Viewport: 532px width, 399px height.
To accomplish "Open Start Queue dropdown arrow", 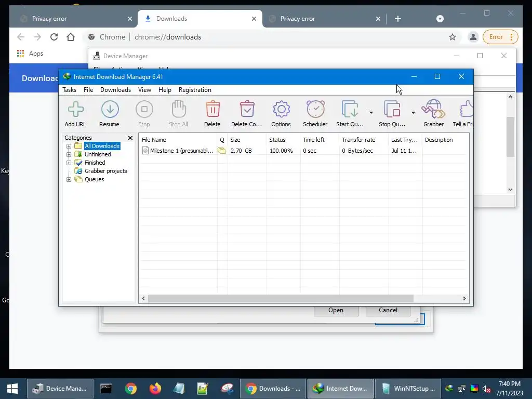I will tap(371, 113).
